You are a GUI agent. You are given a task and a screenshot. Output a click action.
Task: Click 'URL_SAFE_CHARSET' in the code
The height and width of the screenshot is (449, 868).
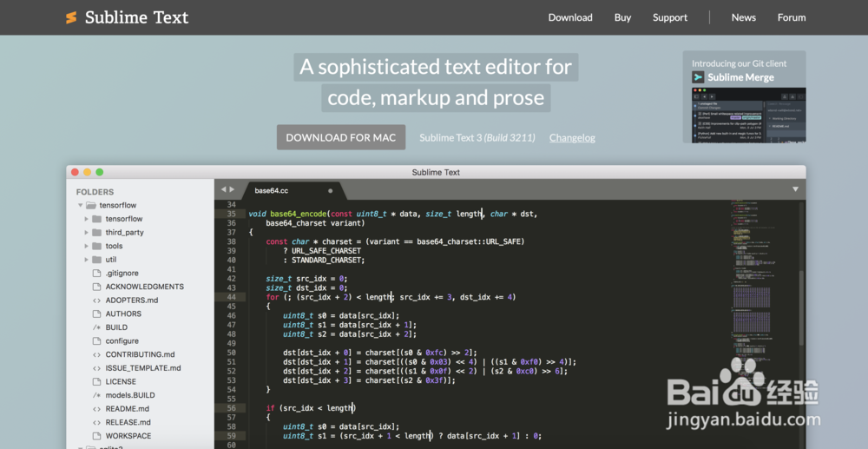[x=326, y=251]
